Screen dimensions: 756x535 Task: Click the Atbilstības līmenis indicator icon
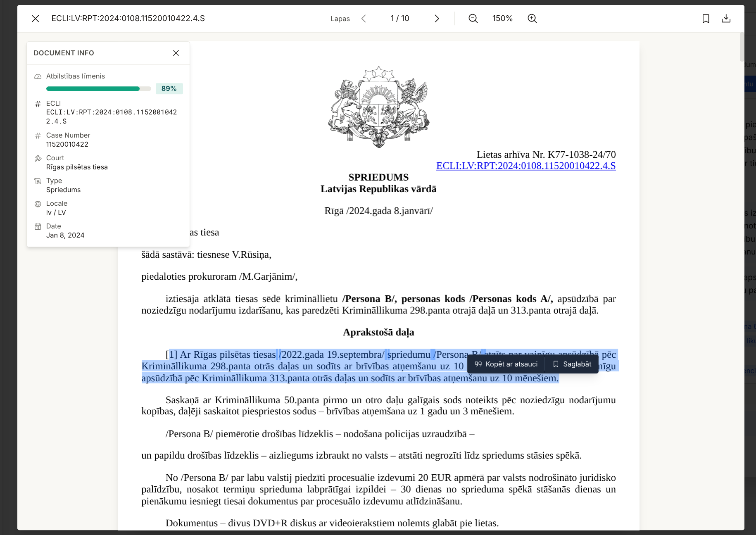click(x=38, y=76)
